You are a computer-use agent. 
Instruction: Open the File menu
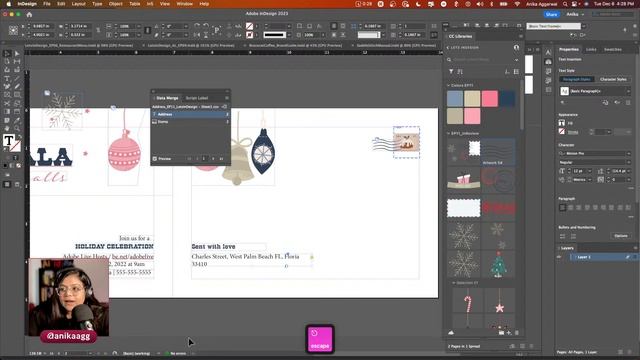(x=47, y=4)
